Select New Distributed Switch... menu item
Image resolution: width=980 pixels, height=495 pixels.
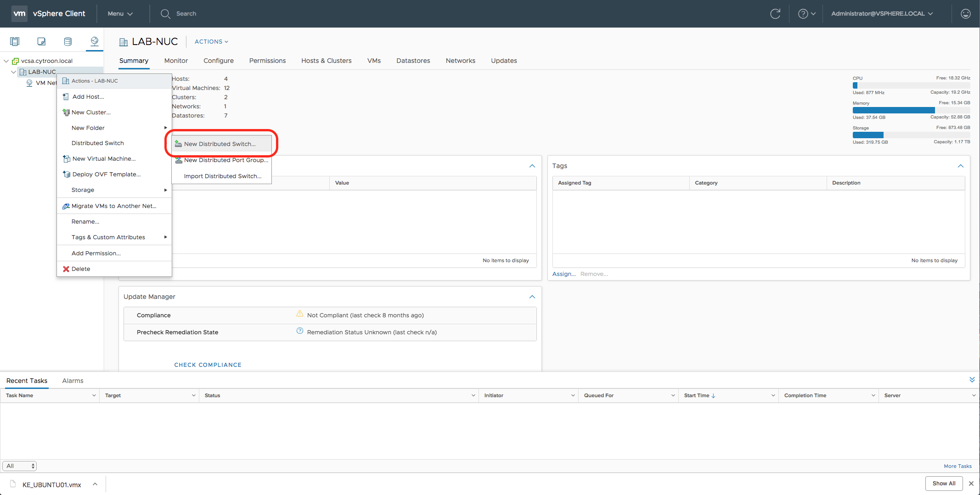(x=221, y=144)
